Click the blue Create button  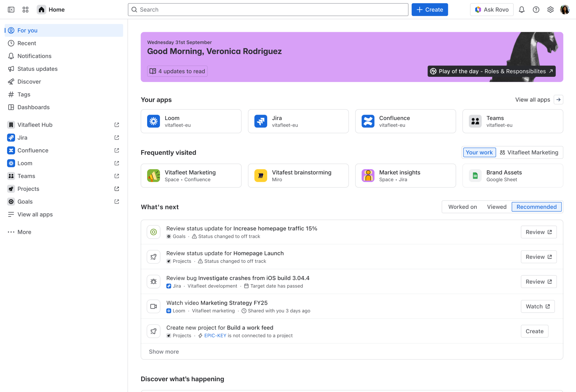point(430,10)
